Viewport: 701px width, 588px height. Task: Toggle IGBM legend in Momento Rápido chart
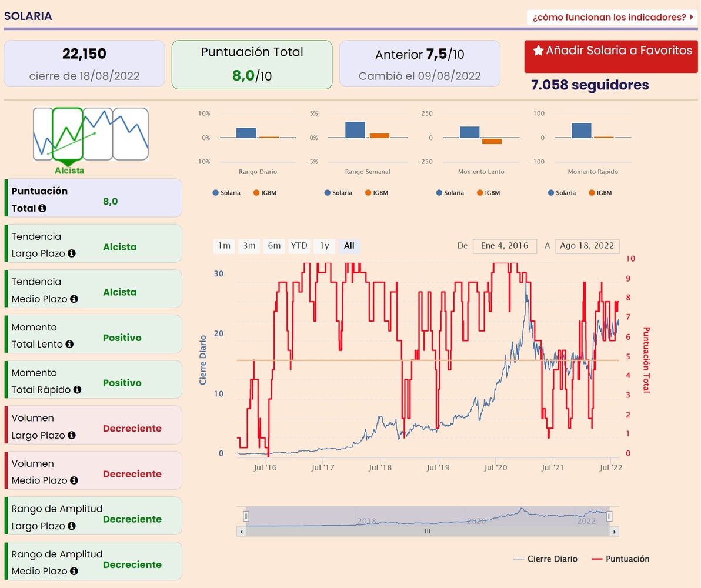(600, 193)
